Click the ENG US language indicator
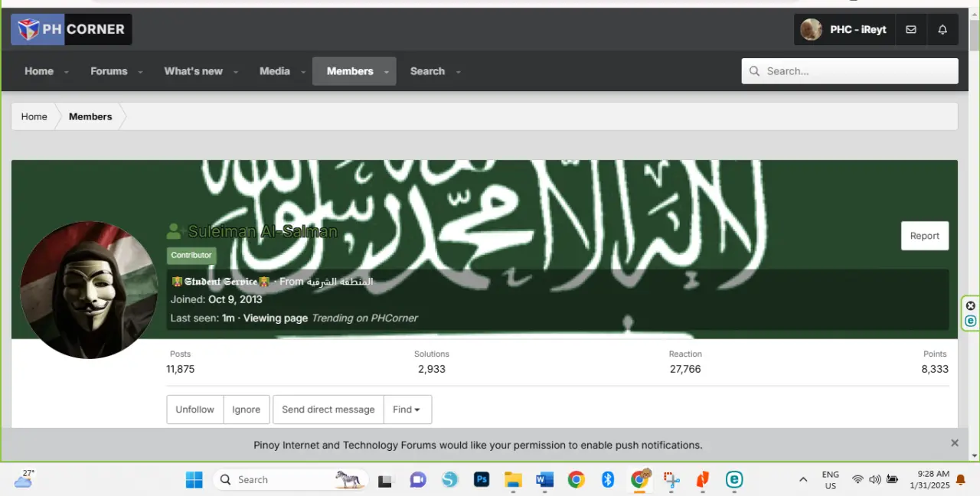Screen dimensions: 980x496 pyautogui.click(x=831, y=480)
